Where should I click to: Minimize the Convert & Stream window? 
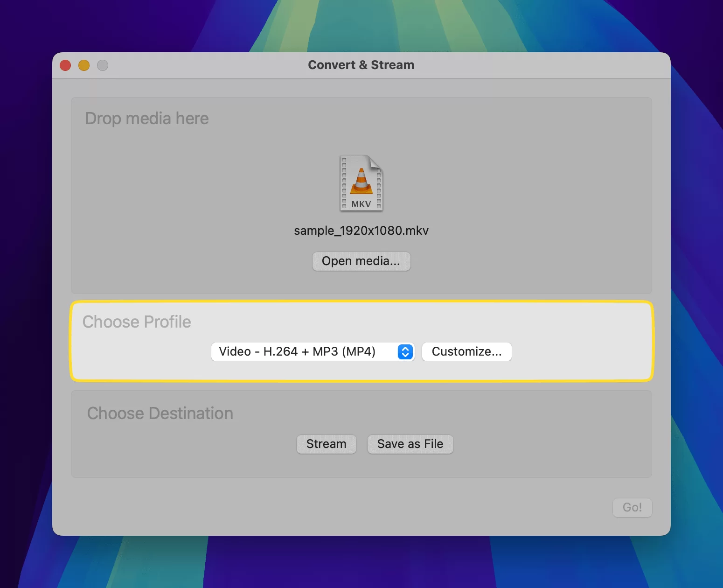pyautogui.click(x=84, y=65)
